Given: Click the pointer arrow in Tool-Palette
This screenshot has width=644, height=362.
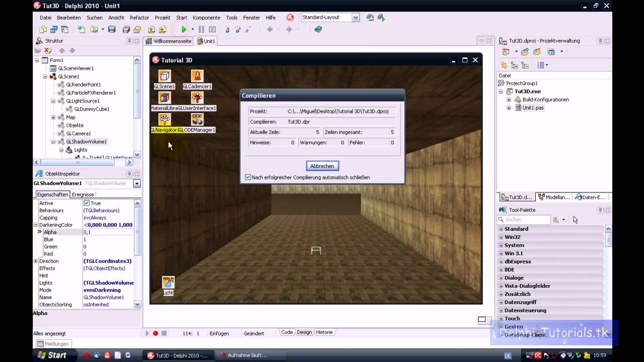Looking at the screenshot, I should click(x=575, y=220).
